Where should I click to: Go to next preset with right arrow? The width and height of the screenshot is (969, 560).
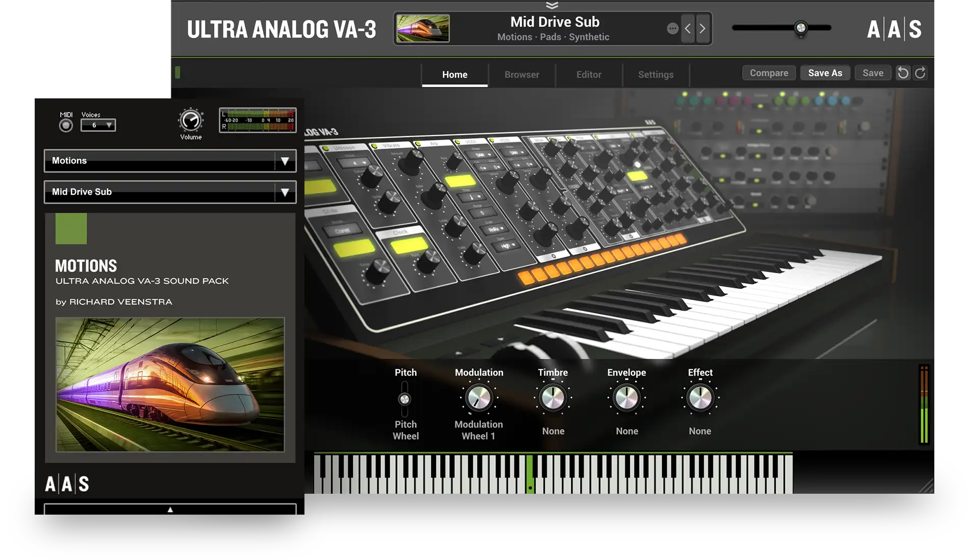(x=702, y=29)
